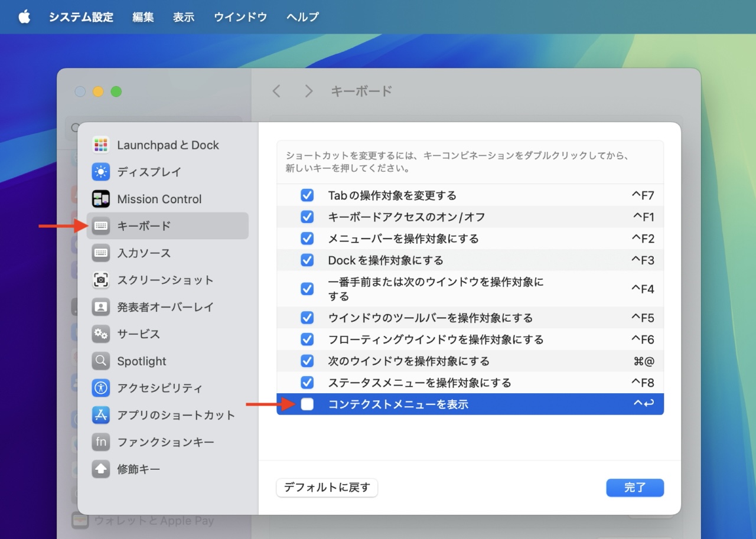The height and width of the screenshot is (539, 756).
Task: Select the ファンクションキー category label
Action: (165, 442)
